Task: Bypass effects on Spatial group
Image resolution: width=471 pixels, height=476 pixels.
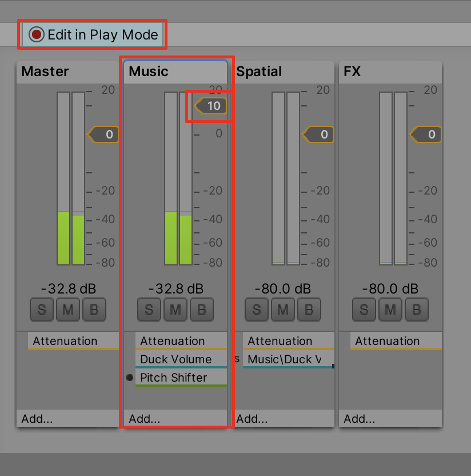Action: pos(309,310)
